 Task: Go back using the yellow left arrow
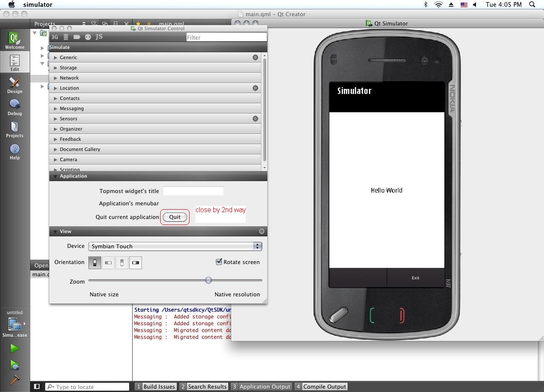(138, 24)
